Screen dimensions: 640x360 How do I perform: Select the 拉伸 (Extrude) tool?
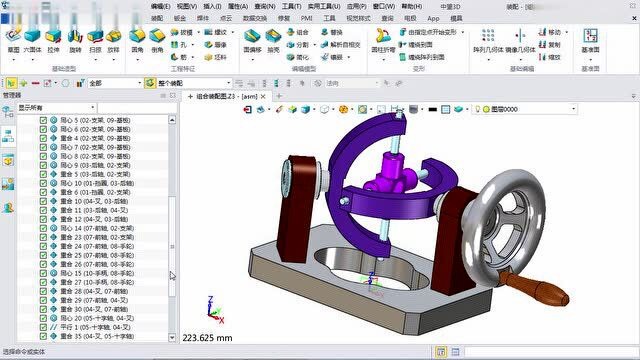tap(53, 41)
